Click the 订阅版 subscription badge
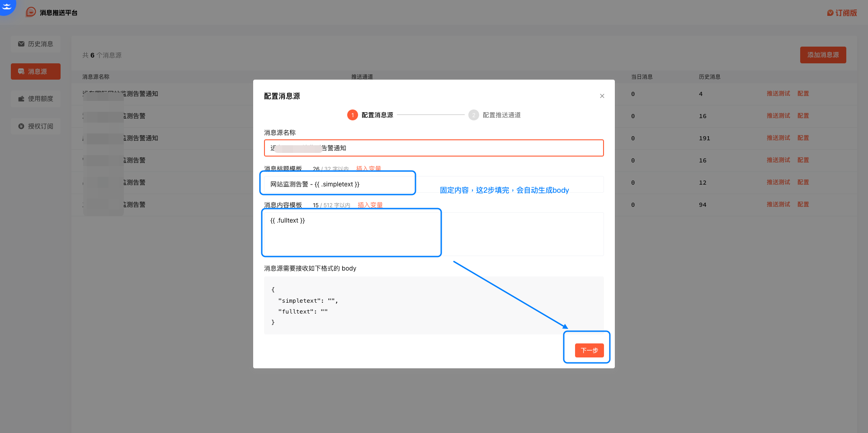This screenshot has height=433, width=868. point(842,13)
